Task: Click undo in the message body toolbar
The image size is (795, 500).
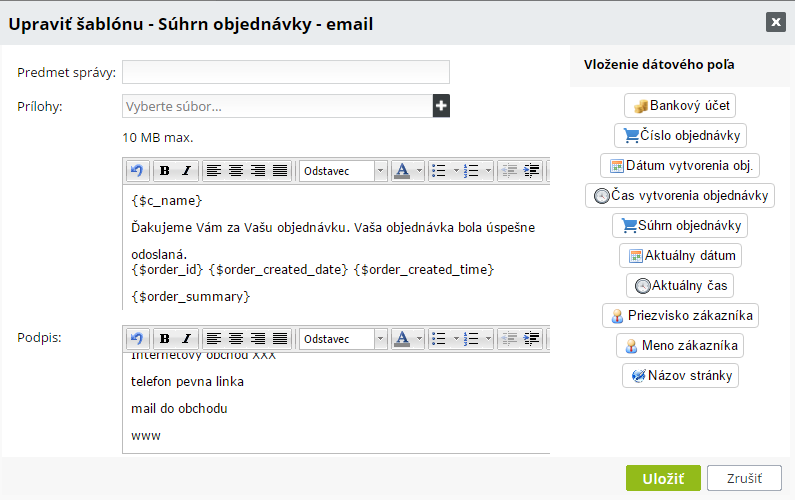Action: [137, 171]
